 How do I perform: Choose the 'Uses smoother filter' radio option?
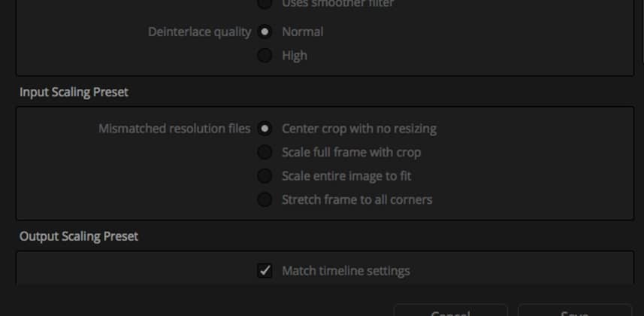pos(265,3)
